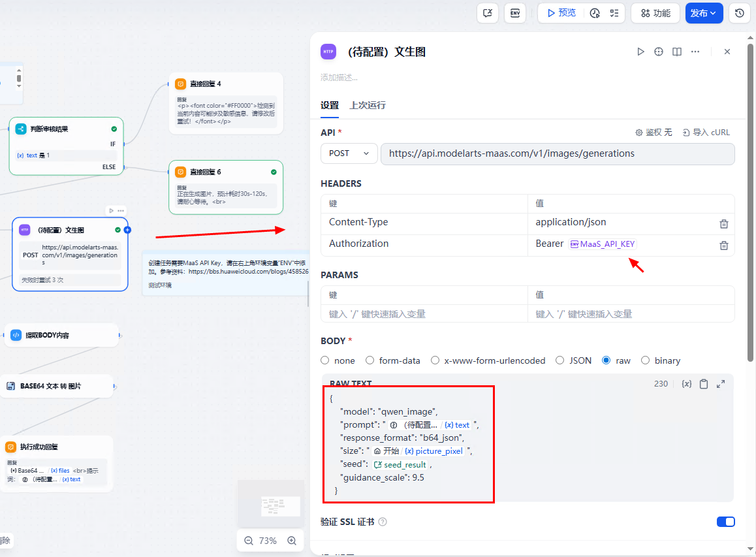
Task: Open the variable inspector icon in top toolbar
Action: click(x=488, y=13)
